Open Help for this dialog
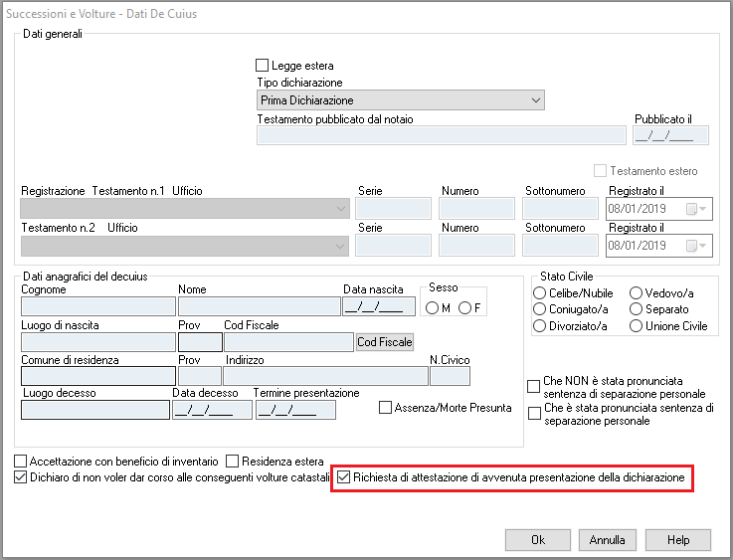Image resolution: width=733 pixels, height=560 pixels. [678, 540]
